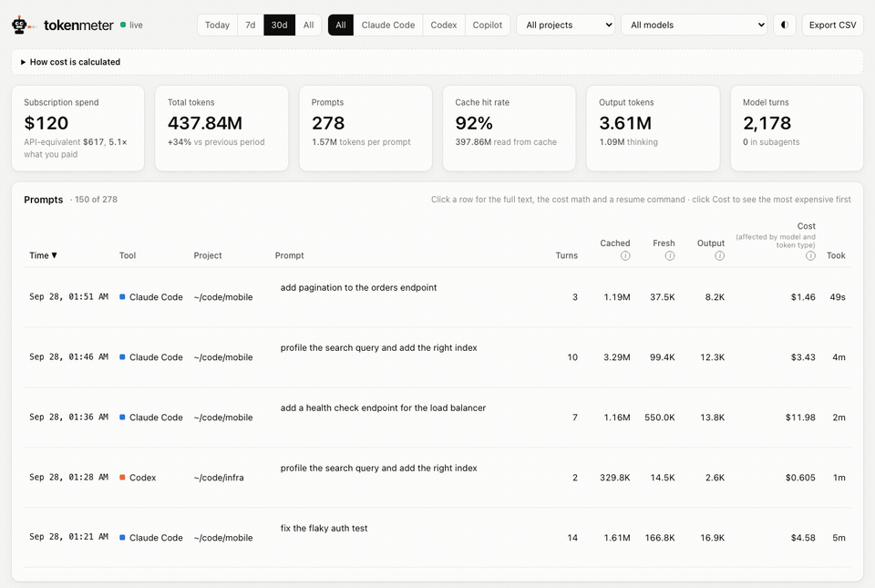Sort by the Time column header
The height and width of the screenshot is (588, 875).
click(43, 255)
